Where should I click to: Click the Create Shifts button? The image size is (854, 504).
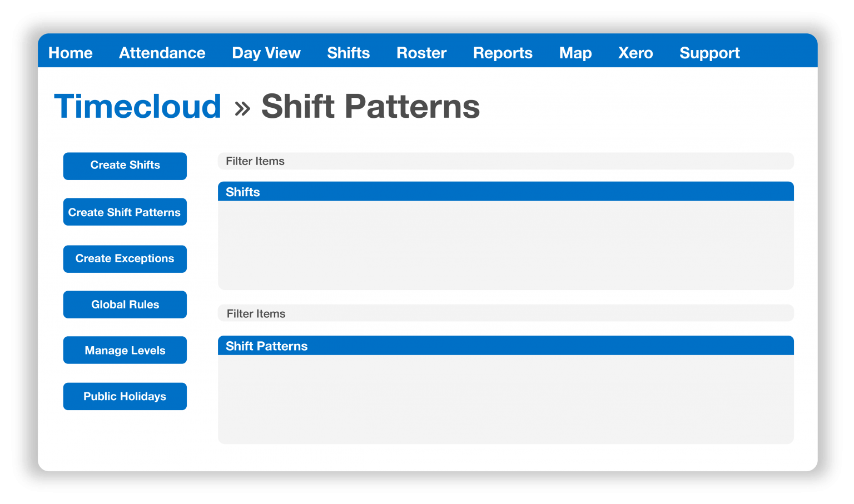tap(125, 166)
